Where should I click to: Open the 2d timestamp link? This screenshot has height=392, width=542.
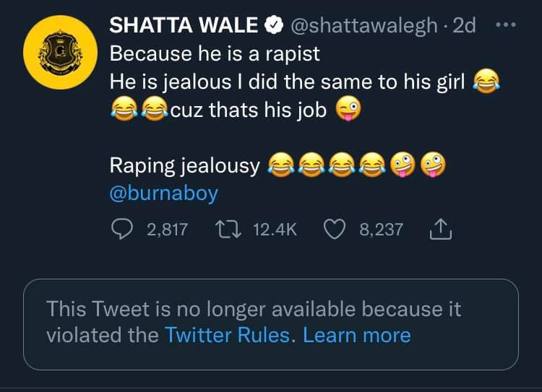tap(463, 26)
